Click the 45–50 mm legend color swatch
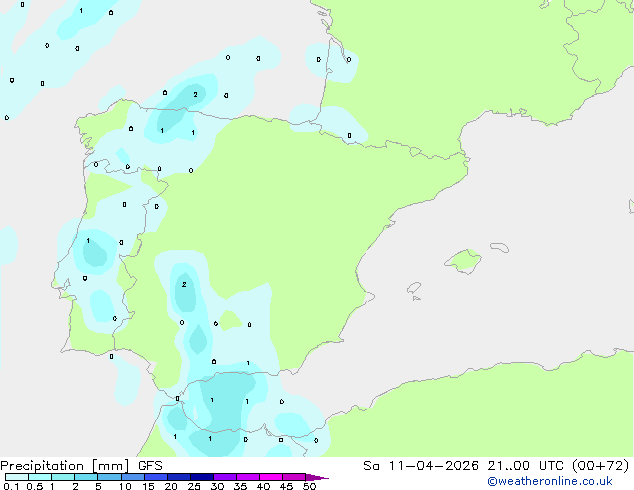634x490 pixels. pos(294,477)
